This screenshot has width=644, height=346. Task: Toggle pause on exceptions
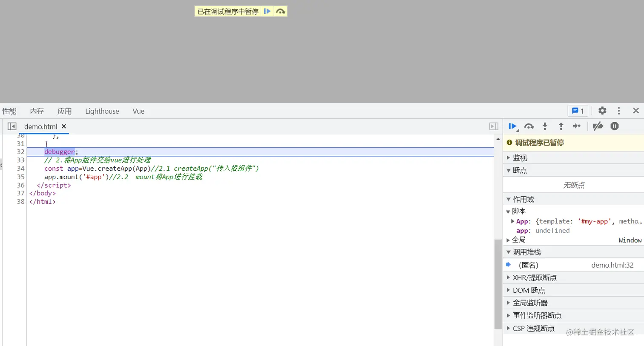615,126
